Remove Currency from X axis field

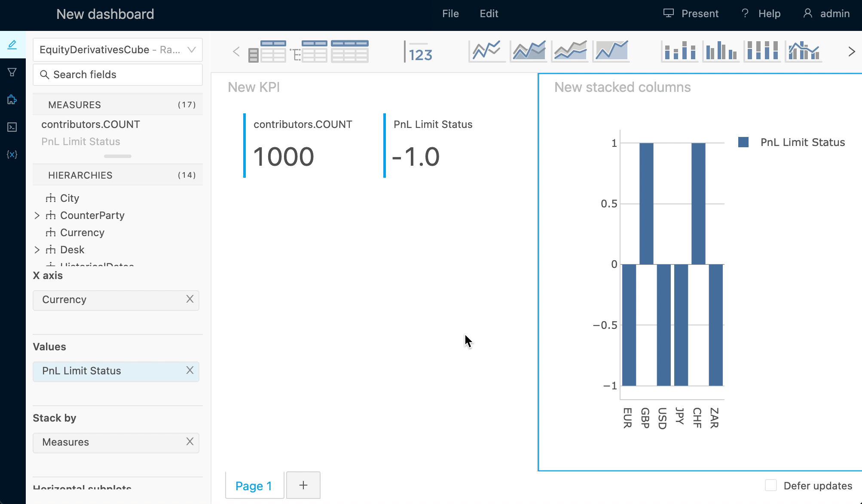point(190,299)
